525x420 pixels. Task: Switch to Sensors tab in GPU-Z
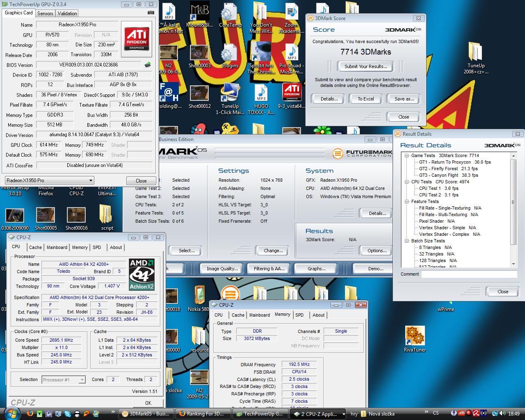45,14
